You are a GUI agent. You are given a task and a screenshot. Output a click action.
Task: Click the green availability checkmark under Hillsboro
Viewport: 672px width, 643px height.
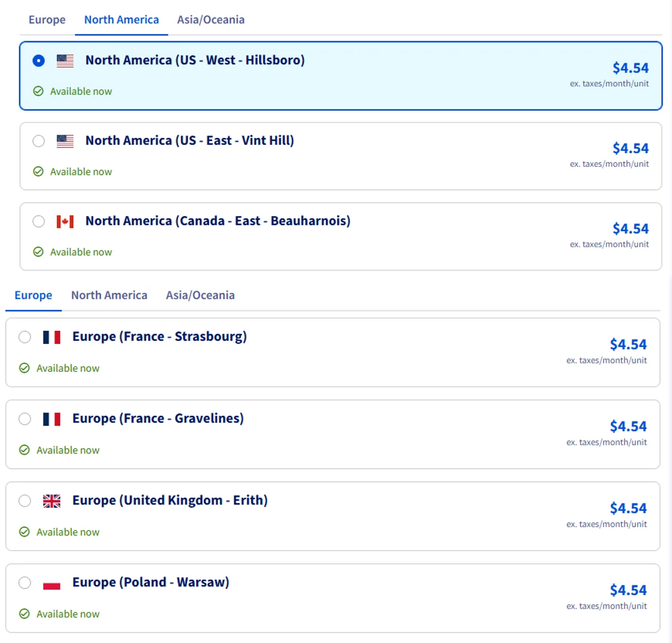[x=38, y=91]
